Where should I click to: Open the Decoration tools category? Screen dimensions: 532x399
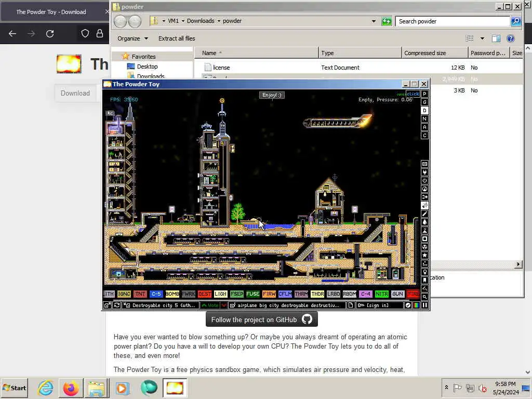[424, 288]
